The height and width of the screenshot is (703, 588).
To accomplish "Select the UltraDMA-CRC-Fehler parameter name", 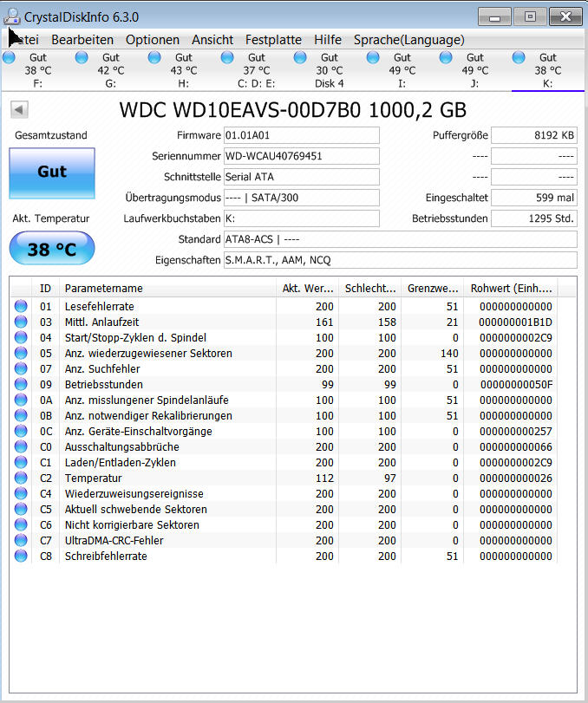I will pyautogui.click(x=114, y=540).
